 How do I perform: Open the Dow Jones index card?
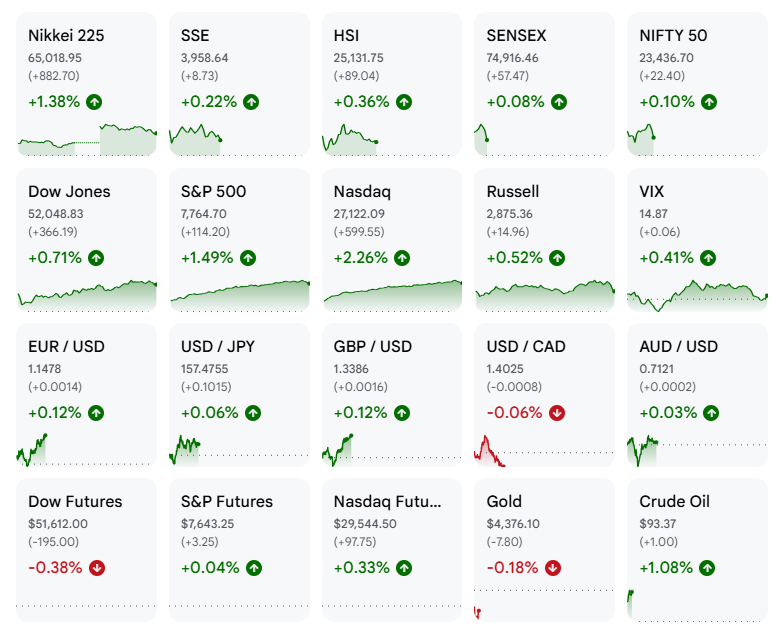86,240
